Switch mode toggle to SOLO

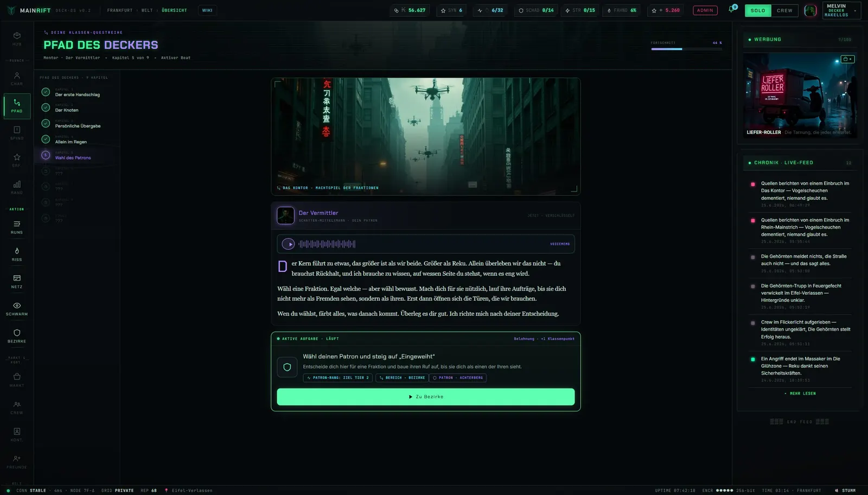click(x=758, y=10)
